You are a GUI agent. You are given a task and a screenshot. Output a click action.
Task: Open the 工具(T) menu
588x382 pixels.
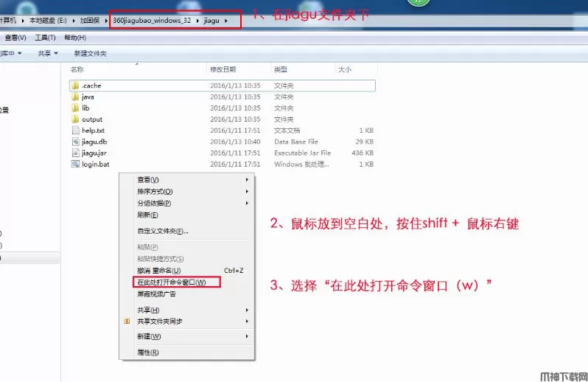[45, 38]
